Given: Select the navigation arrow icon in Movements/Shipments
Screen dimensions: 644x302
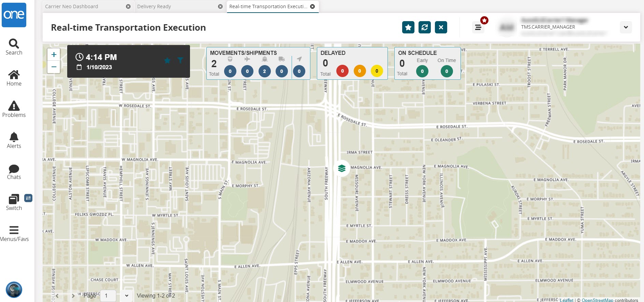Looking at the screenshot, I should (299, 59).
